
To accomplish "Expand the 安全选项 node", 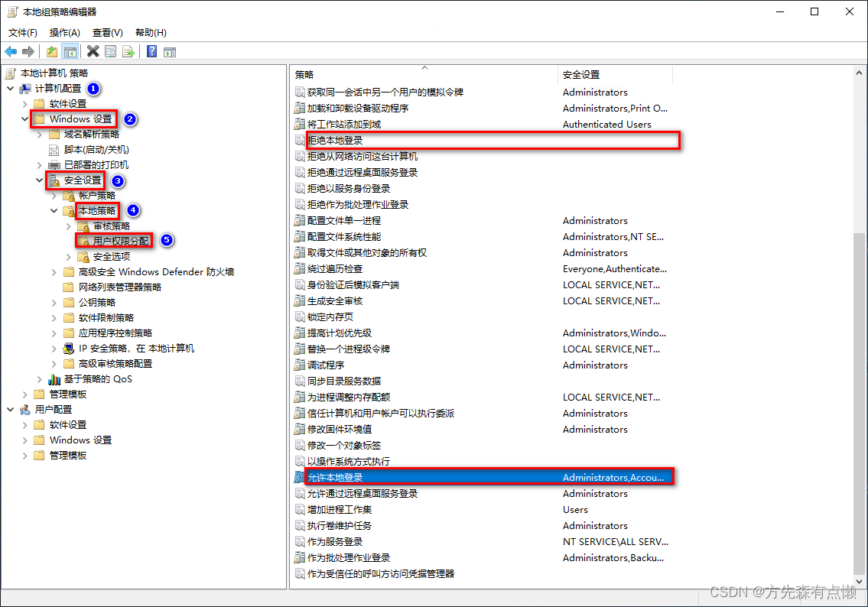I will 68,257.
